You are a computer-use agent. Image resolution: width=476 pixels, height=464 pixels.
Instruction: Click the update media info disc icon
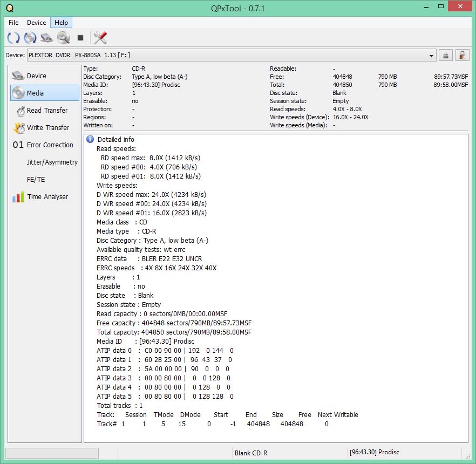tap(30, 38)
